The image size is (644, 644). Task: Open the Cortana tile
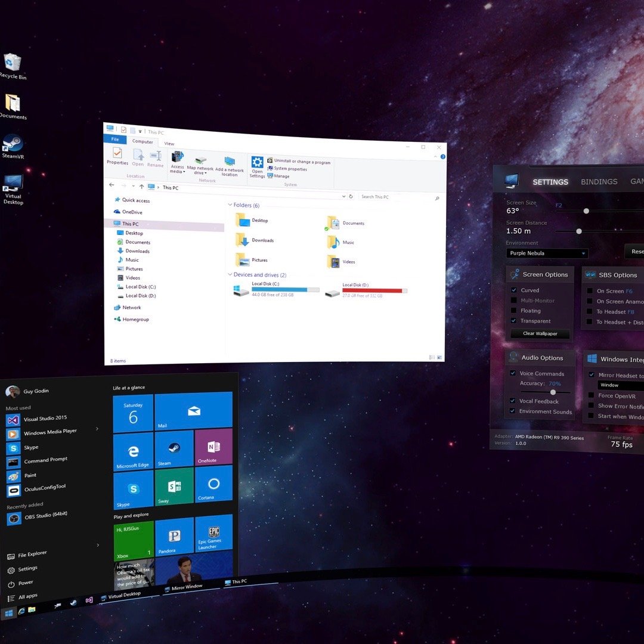pos(213,484)
